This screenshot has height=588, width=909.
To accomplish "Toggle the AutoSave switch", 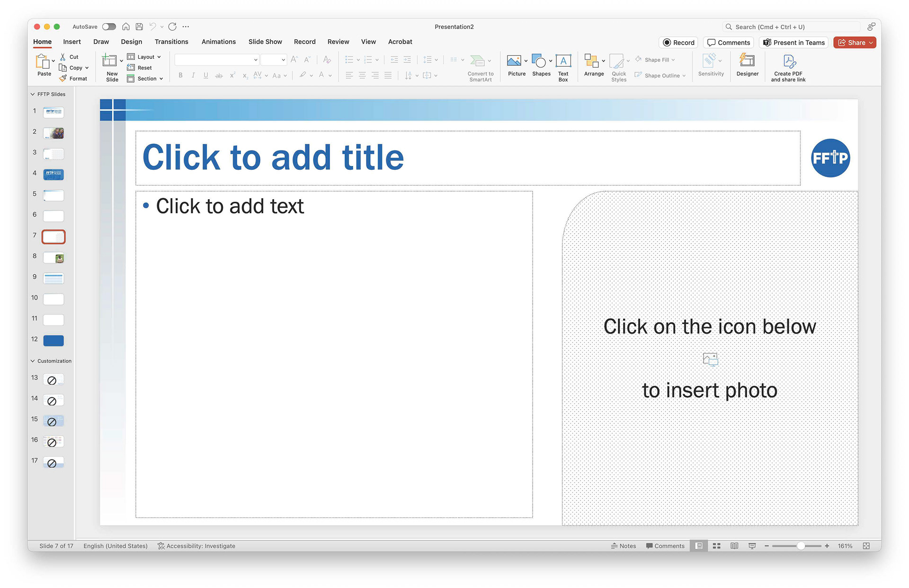I will [x=109, y=27].
